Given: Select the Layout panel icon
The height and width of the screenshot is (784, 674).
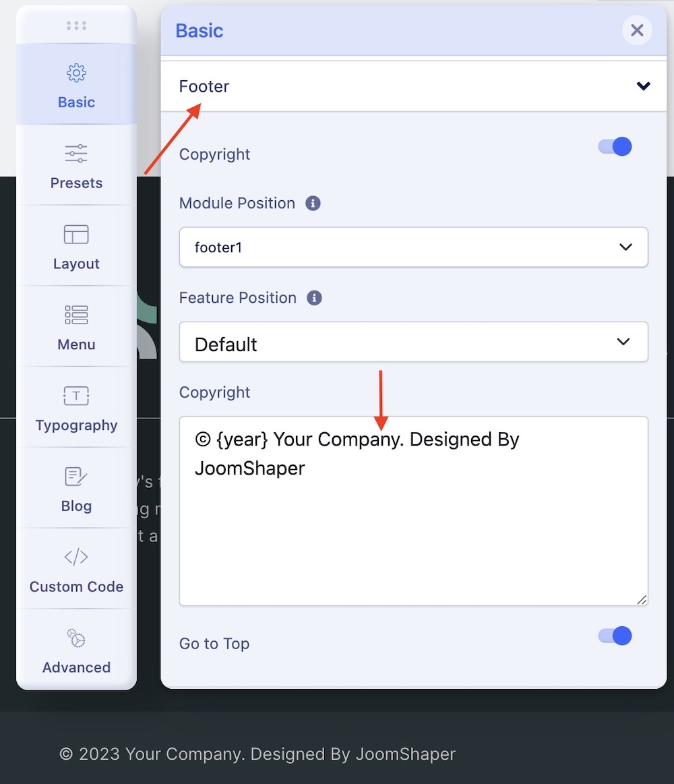Looking at the screenshot, I should pos(76,234).
